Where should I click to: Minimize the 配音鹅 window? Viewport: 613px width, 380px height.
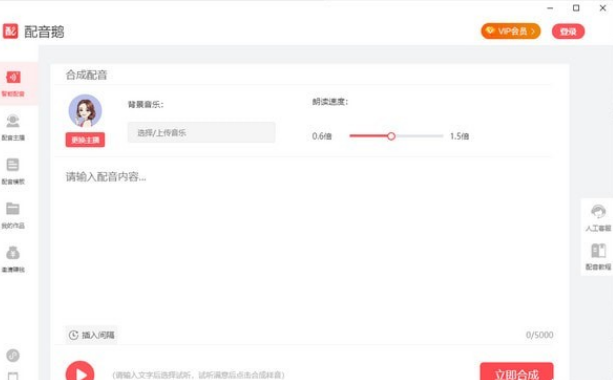(550, 8)
